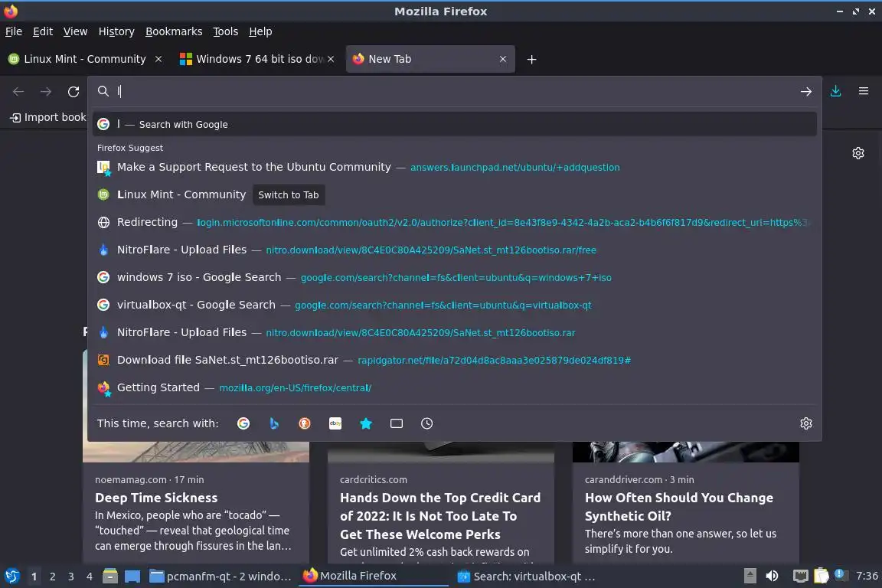
Task: Search this time with Bing
Action: (x=274, y=423)
